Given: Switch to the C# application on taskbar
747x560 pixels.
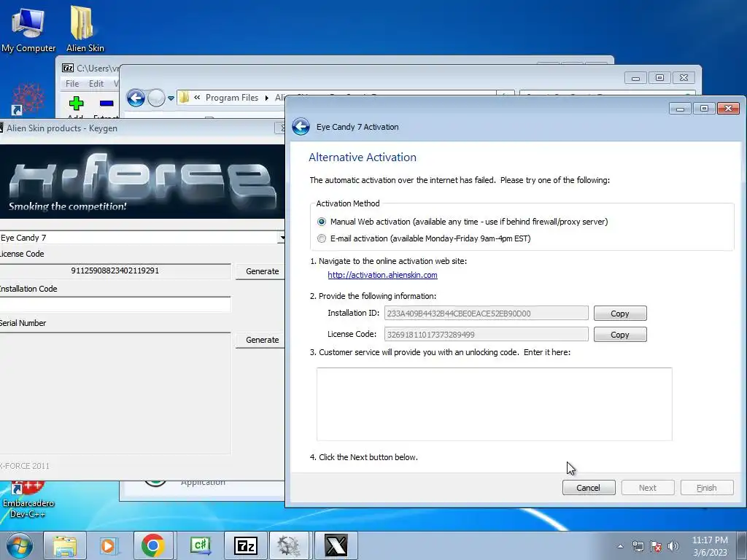Looking at the screenshot, I should 200,545.
